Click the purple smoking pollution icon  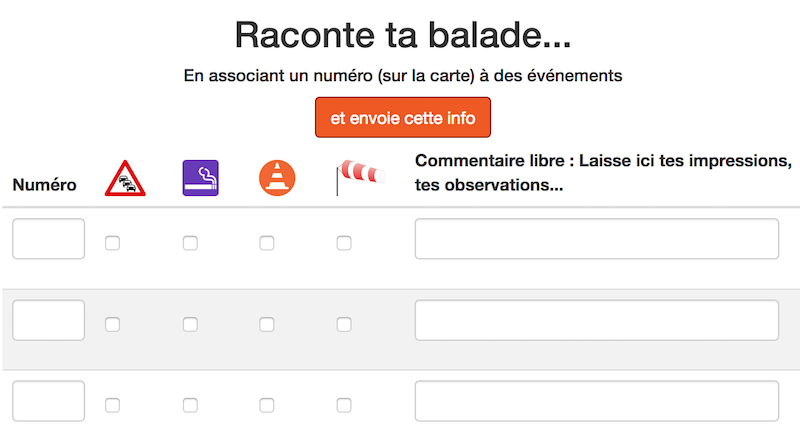200,178
